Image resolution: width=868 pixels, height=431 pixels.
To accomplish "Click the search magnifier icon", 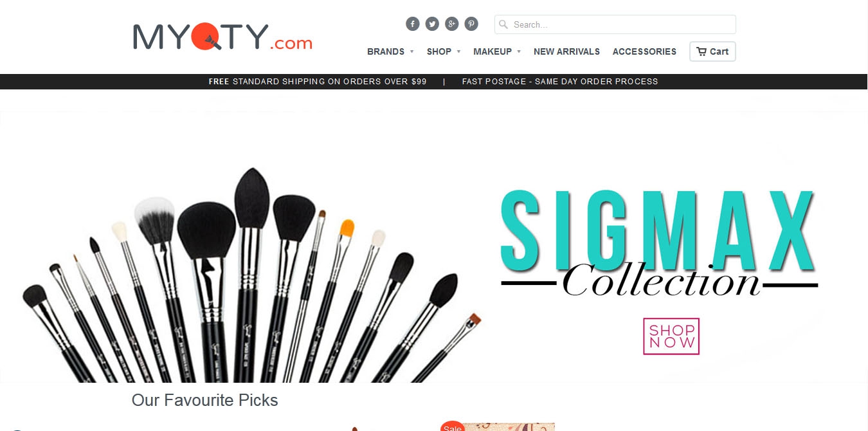I will 503,24.
